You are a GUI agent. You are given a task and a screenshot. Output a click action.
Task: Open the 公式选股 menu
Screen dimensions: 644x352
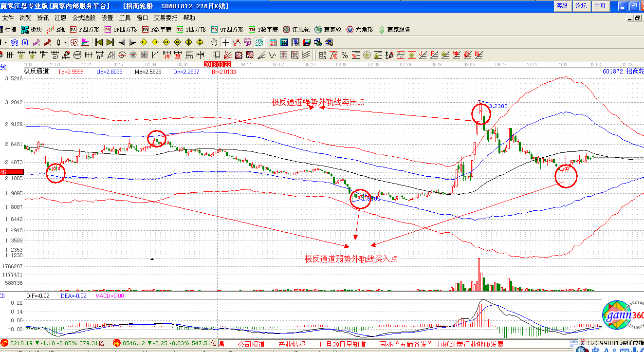84,18
